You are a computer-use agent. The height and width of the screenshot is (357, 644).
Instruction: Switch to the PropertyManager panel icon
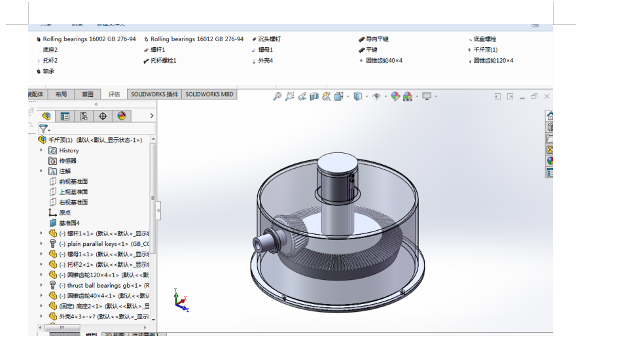[65, 116]
